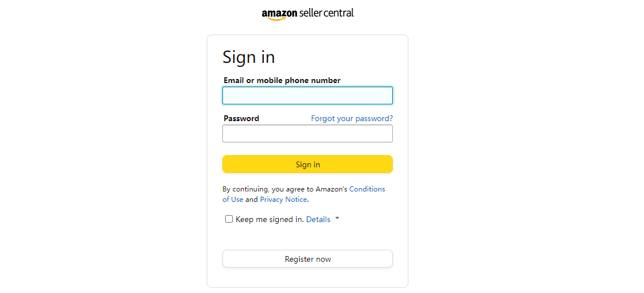
Task: Click the Details link
Action: [318, 219]
